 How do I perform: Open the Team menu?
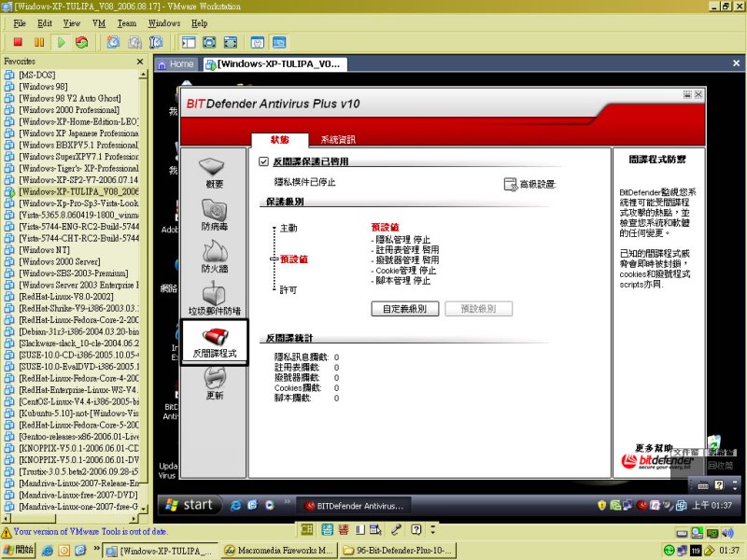(x=127, y=23)
